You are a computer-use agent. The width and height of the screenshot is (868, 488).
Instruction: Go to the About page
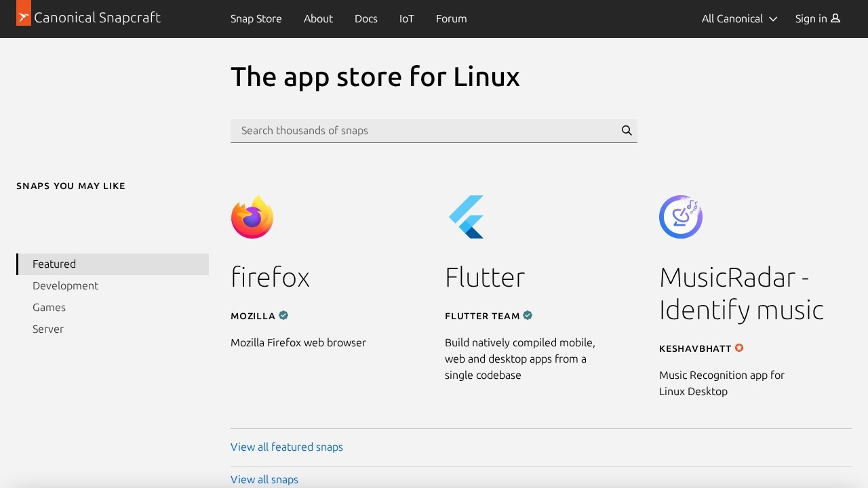click(x=318, y=18)
